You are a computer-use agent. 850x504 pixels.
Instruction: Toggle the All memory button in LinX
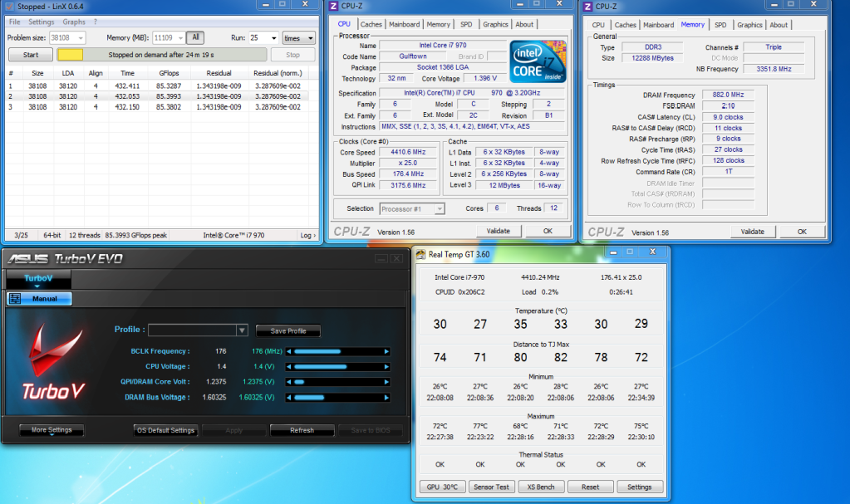coord(195,37)
